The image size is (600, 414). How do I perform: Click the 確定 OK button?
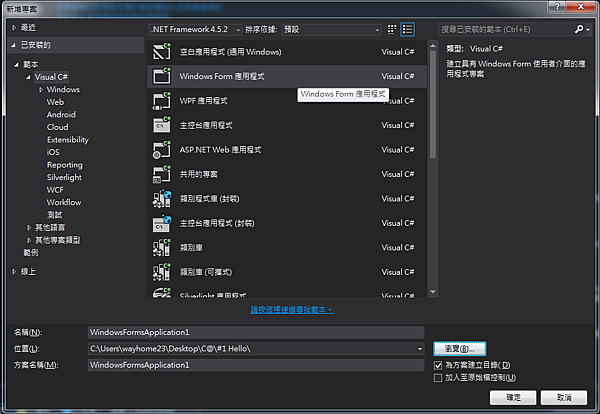513,398
